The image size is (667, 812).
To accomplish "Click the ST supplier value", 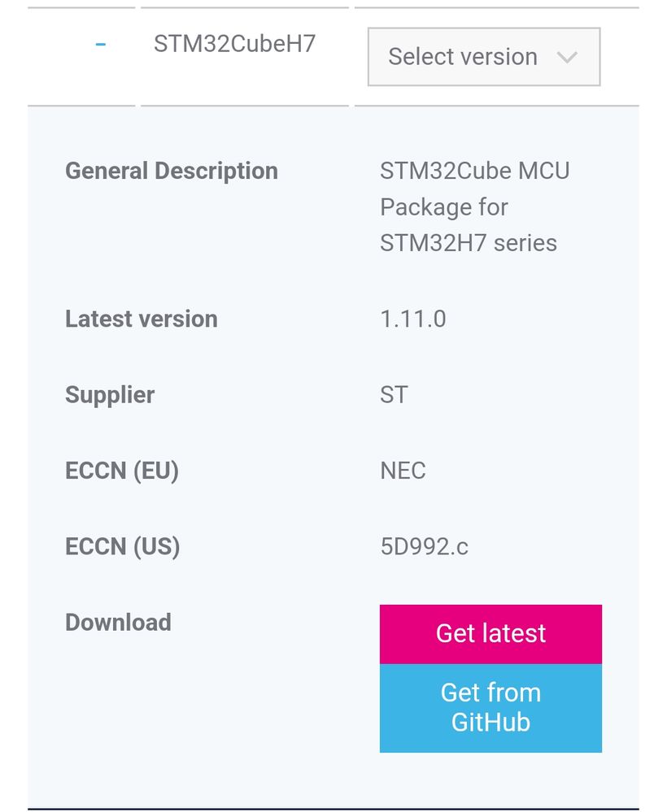I will 395,395.
